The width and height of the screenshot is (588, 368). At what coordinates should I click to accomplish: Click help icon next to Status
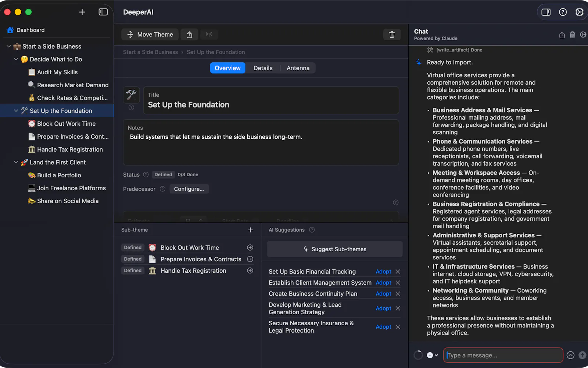[x=146, y=174]
